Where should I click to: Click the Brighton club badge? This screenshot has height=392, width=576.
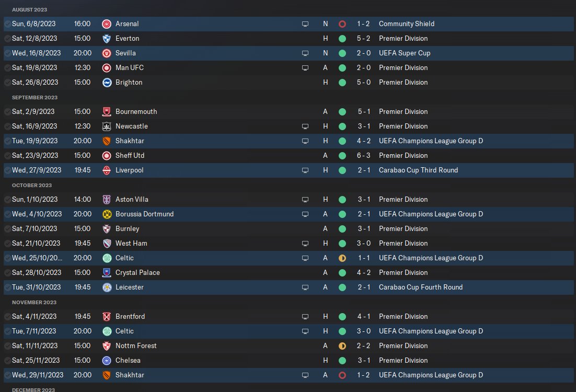pos(107,83)
